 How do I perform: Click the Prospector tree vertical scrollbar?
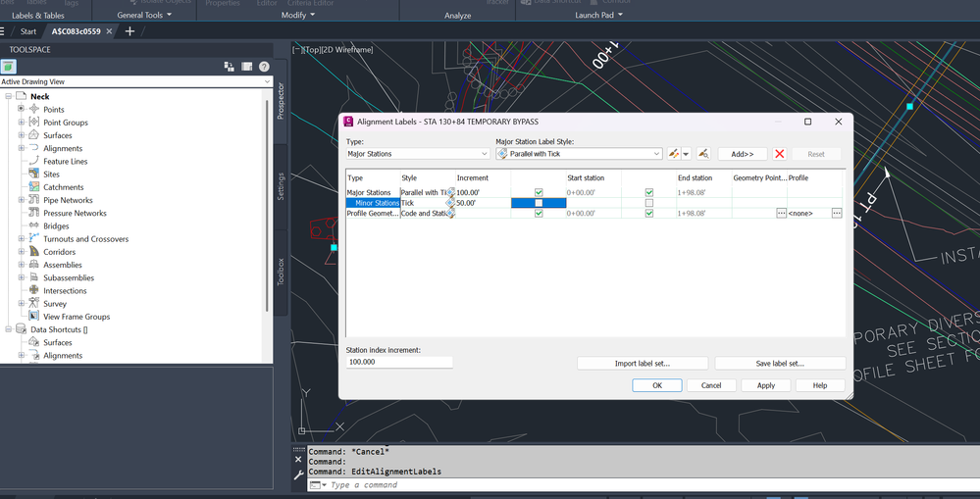coord(268,206)
